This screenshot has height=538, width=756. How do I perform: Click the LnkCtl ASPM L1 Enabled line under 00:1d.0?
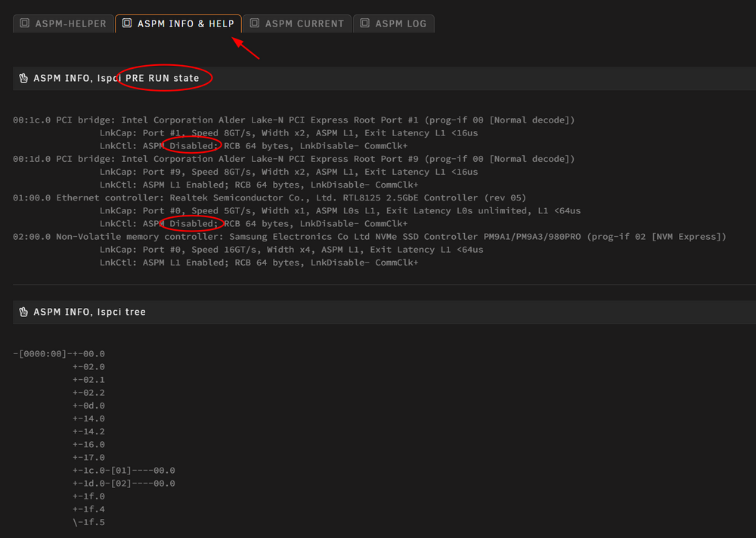[x=259, y=185]
